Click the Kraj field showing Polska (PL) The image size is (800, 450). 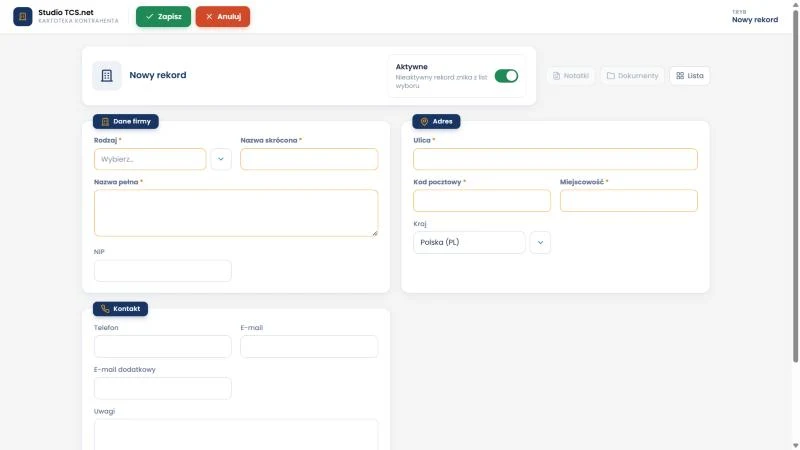(x=469, y=242)
